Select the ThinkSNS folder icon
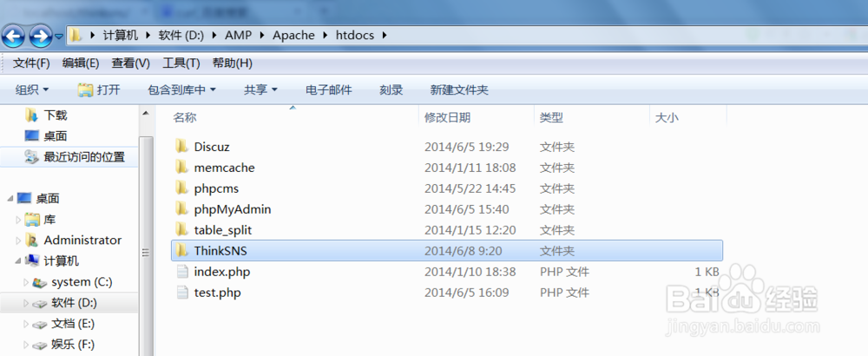 point(181,251)
